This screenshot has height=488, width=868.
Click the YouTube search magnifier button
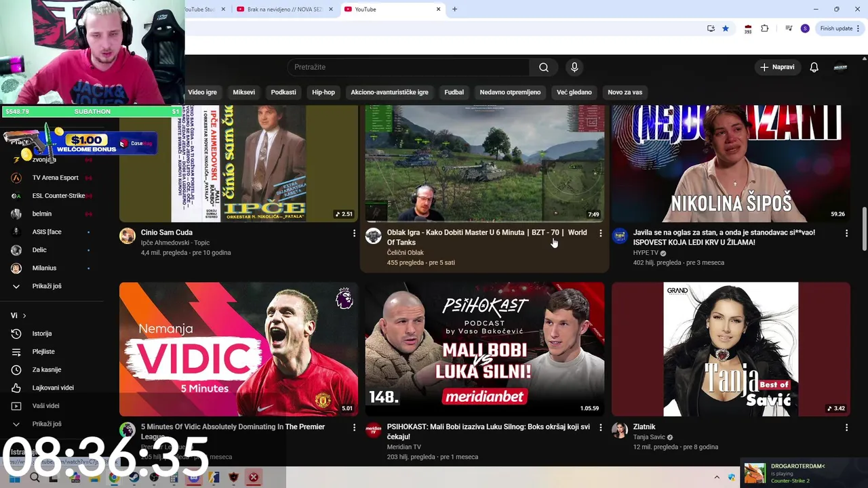tap(544, 67)
